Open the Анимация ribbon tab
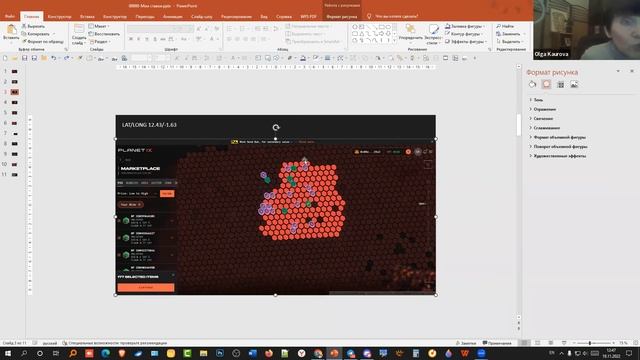Viewport: 640px width, 360px height. 173,17
